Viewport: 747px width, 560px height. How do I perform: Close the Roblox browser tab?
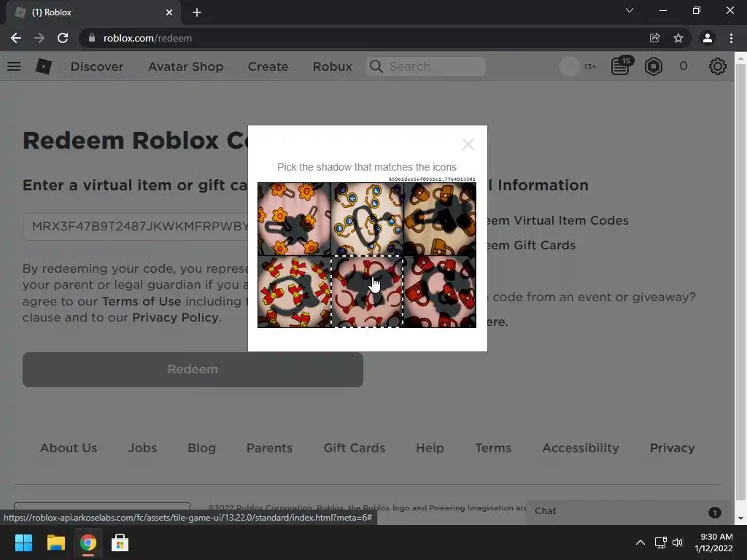(x=169, y=12)
